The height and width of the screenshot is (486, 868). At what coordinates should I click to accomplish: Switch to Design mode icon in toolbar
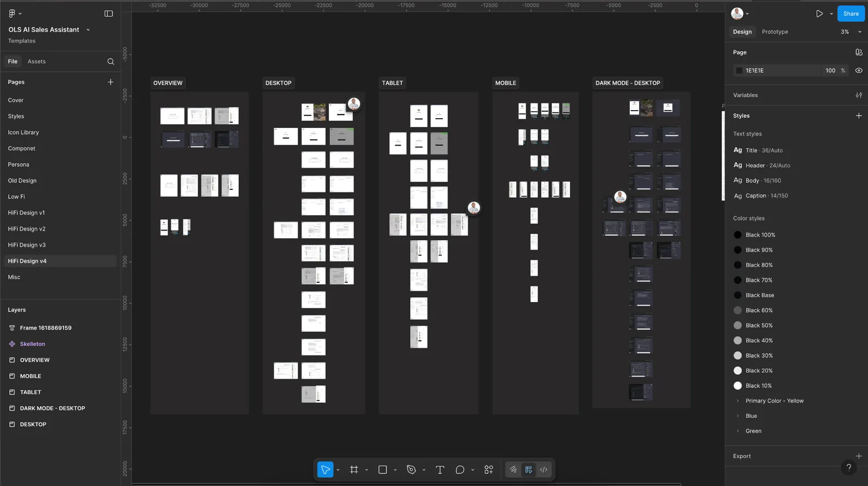pos(528,470)
